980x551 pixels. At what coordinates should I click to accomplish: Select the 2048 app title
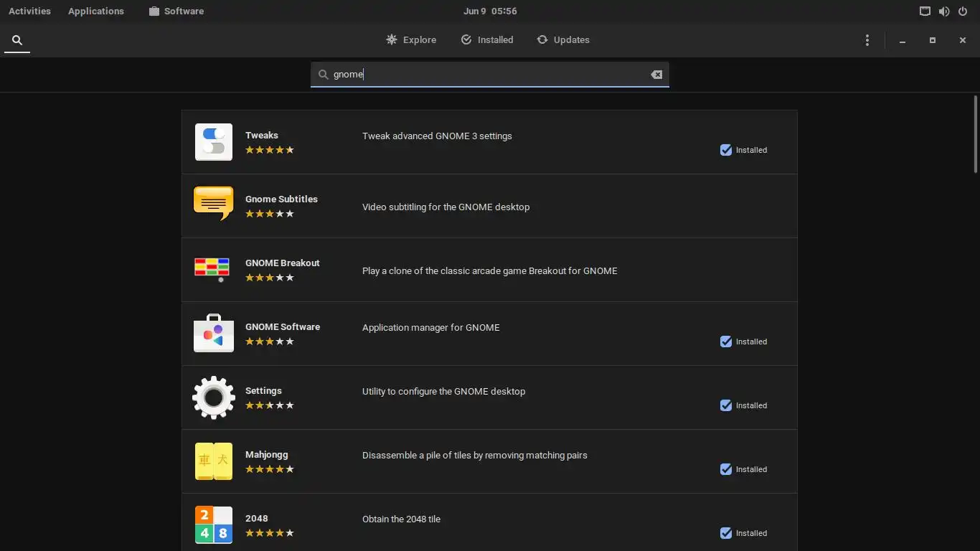coord(257,518)
